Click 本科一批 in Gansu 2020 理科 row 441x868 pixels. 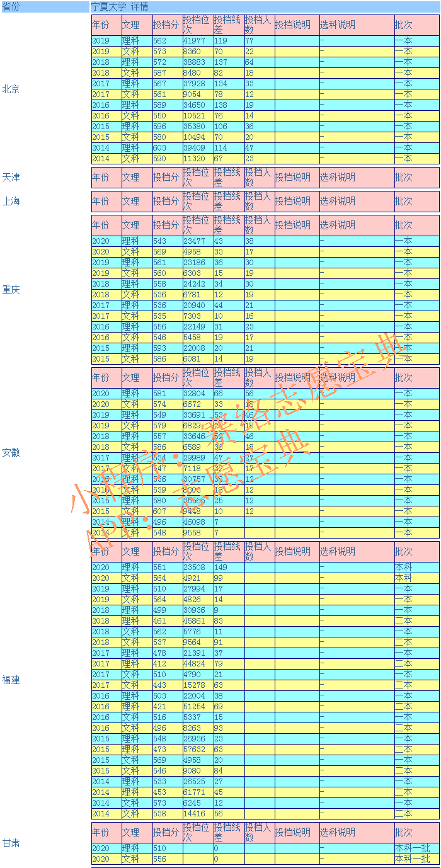tap(416, 848)
